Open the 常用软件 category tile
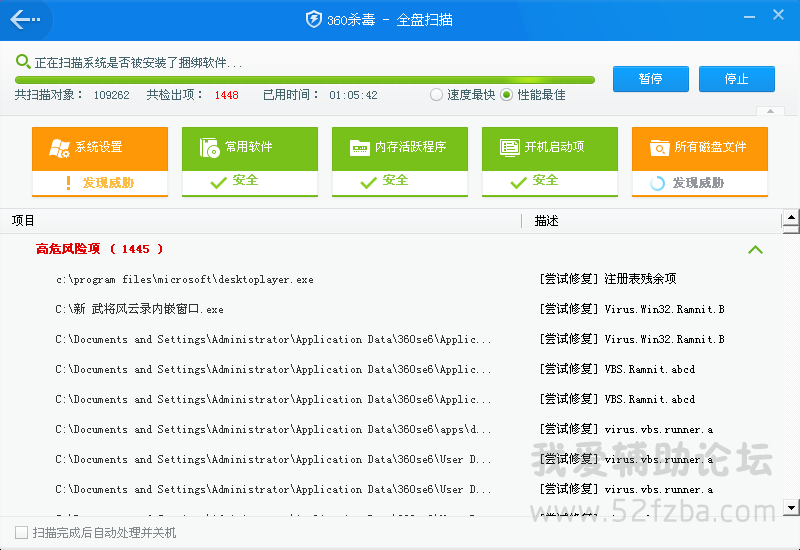 tap(249, 161)
